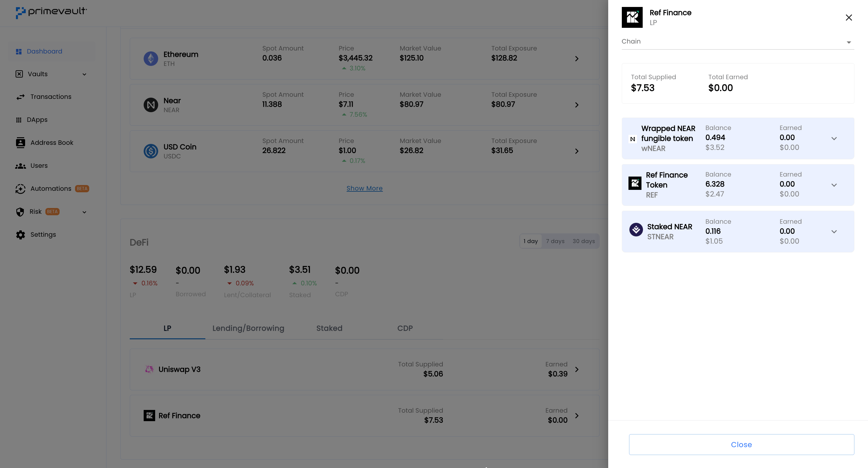The image size is (868, 468).
Task: Open the Near row details arrow
Action: tap(576, 105)
